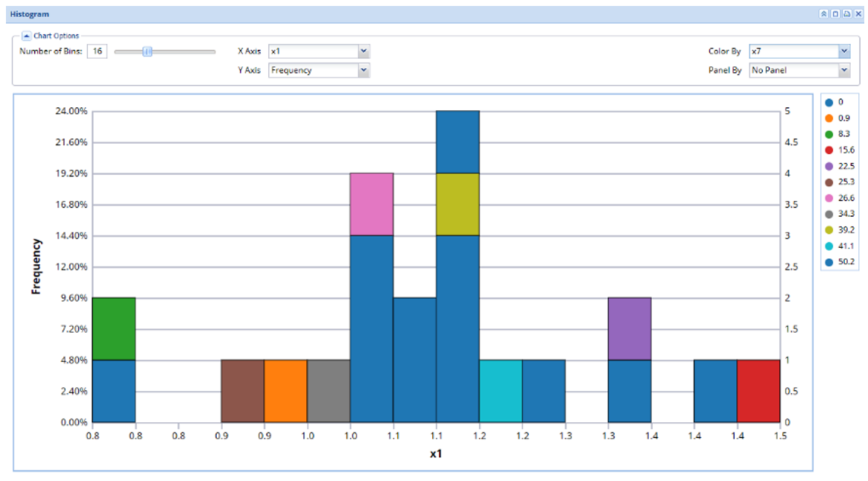Click the purple 22.5 legend marker

pyautogui.click(x=829, y=166)
